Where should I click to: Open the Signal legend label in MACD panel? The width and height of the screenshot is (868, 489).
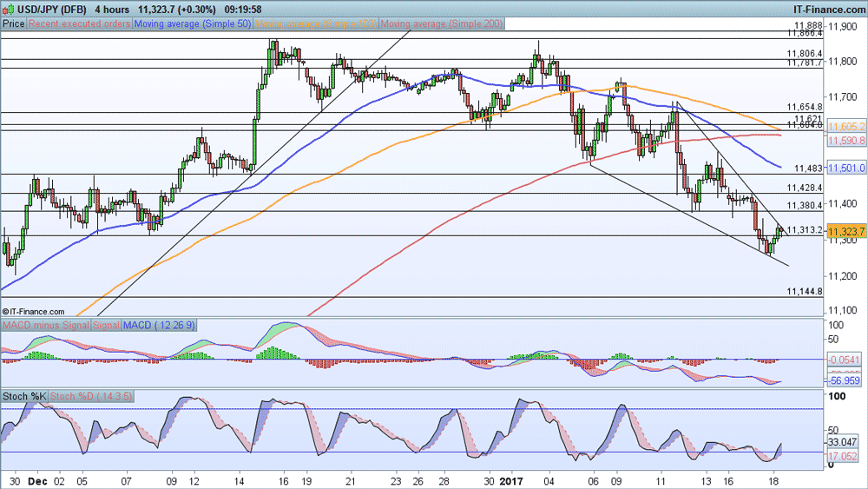click(x=106, y=325)
